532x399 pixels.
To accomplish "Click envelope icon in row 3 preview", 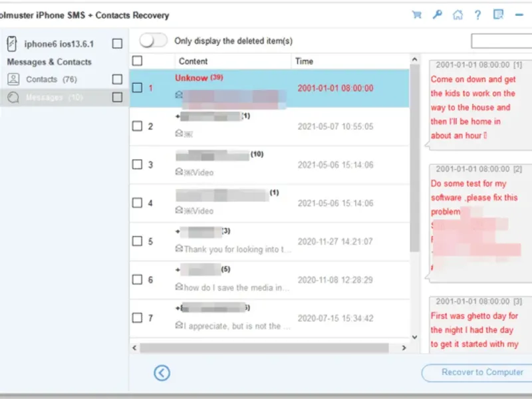I will click(x=179, y=172).
